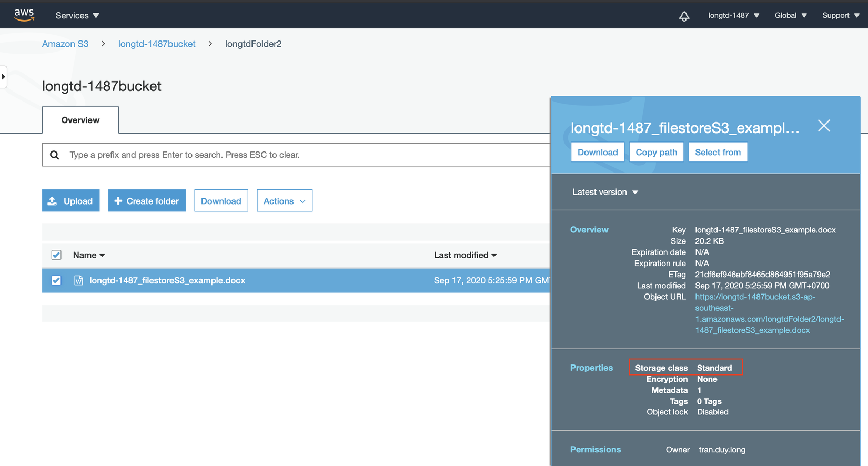This screenshot has width=868, height=466.
Task: Expand the left navigation panel arrow
Action: pos(3,77)
